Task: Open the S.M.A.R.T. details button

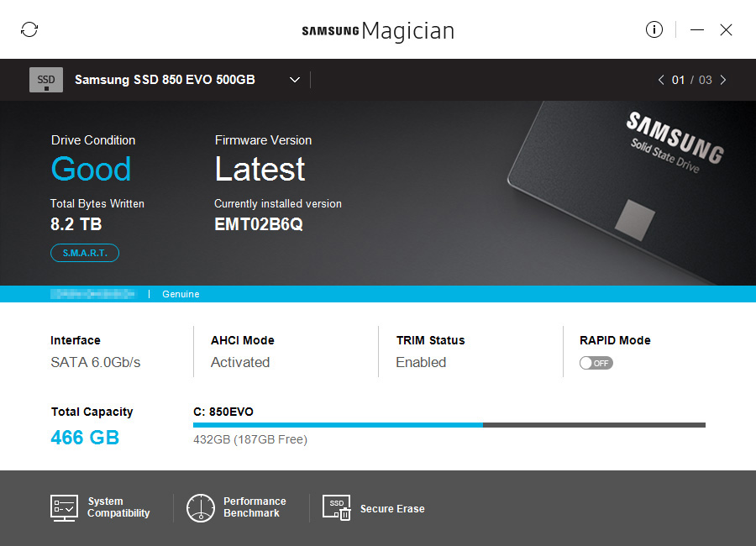Action: (x=85, y=253)
